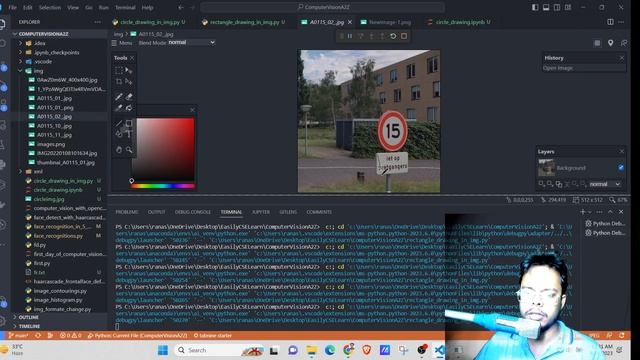The width and height of the screenshot is (640, 360).
Task: Click the Background layer thumbnail
Action: pos(546,168)
